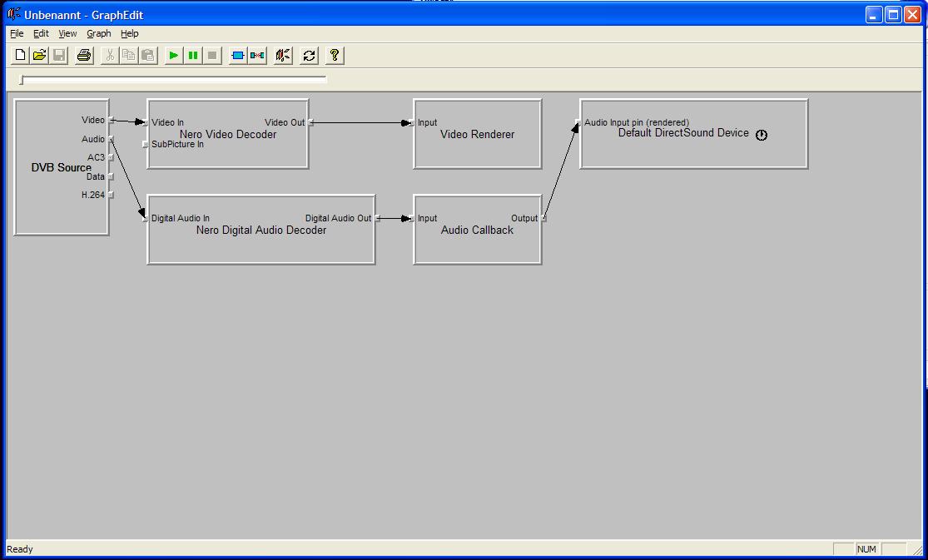Pause the filter graph
The width and height of the screenshot is (928, 560).
tap(193, 56)
